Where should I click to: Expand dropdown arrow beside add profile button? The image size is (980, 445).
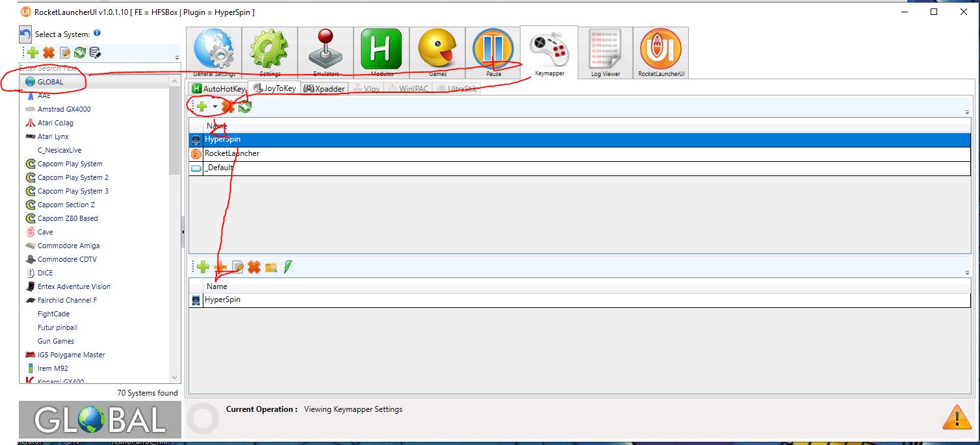pos(214,107)
